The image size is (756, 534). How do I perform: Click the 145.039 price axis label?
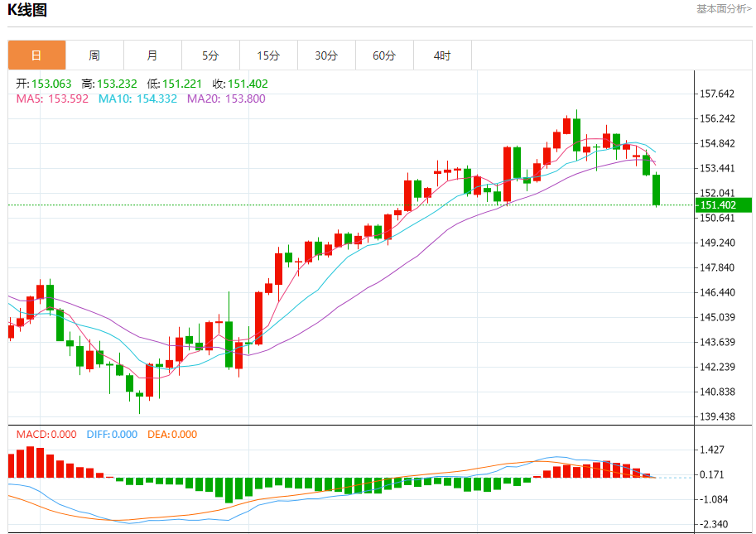[717, 317]
